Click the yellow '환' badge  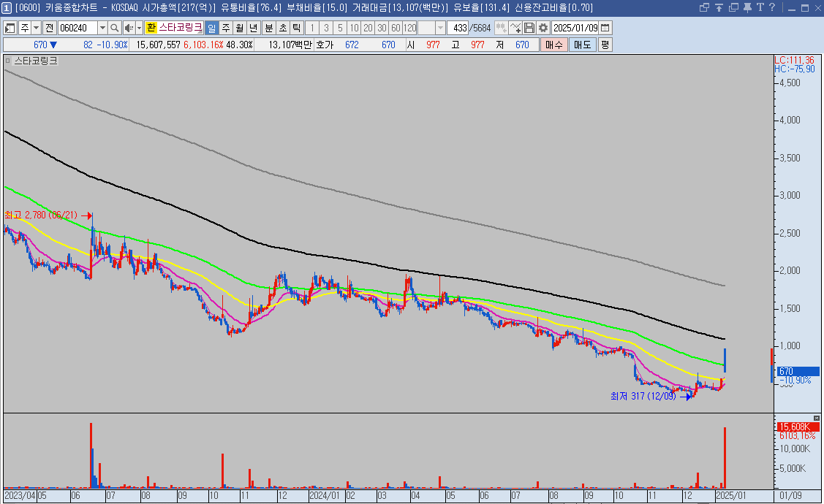point(151,28)
